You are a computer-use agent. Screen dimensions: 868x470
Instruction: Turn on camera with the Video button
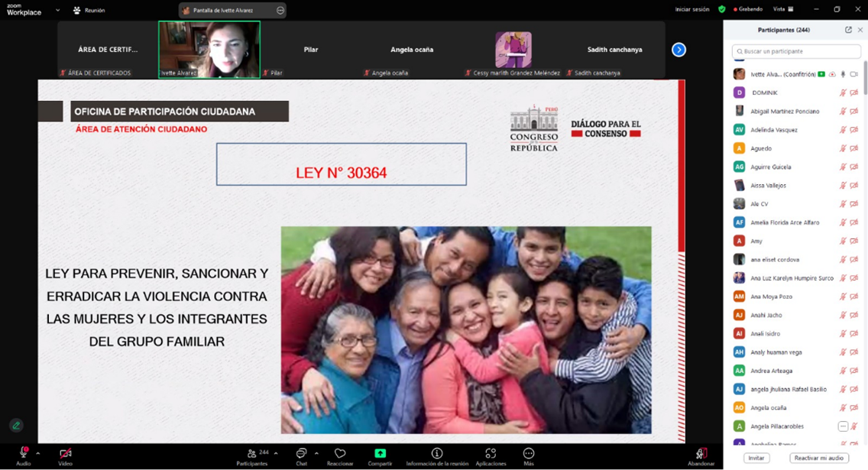coord(66,455)
